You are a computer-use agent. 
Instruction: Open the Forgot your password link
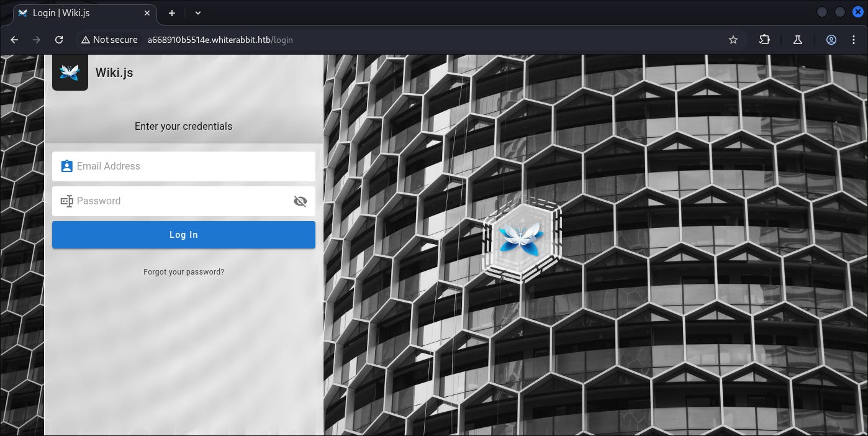pyautogui.click(x=184, y=272)
